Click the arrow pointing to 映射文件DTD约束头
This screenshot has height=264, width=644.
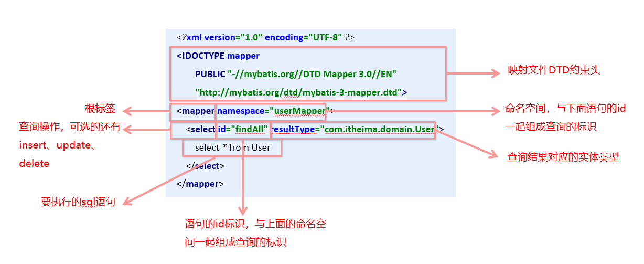click(473, 74)
